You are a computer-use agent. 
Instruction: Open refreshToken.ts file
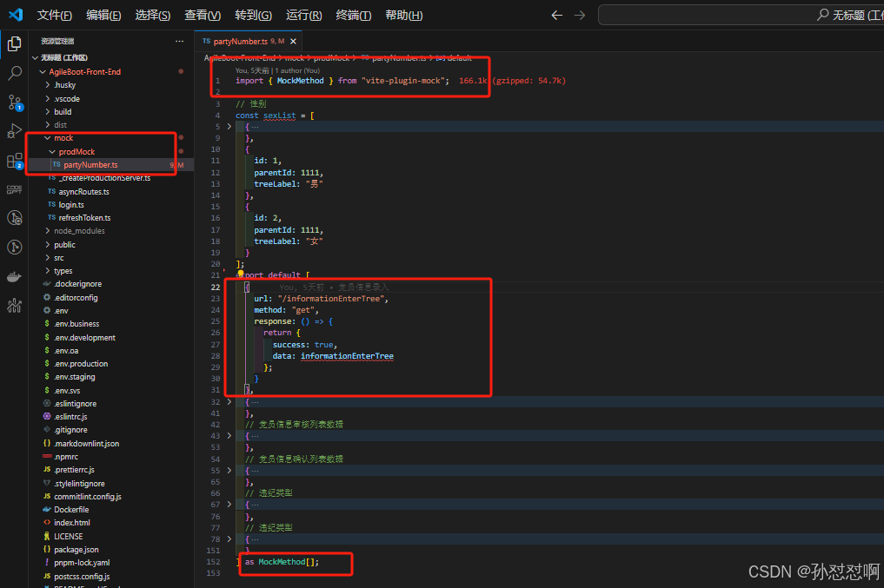click(x=84, y=217)
